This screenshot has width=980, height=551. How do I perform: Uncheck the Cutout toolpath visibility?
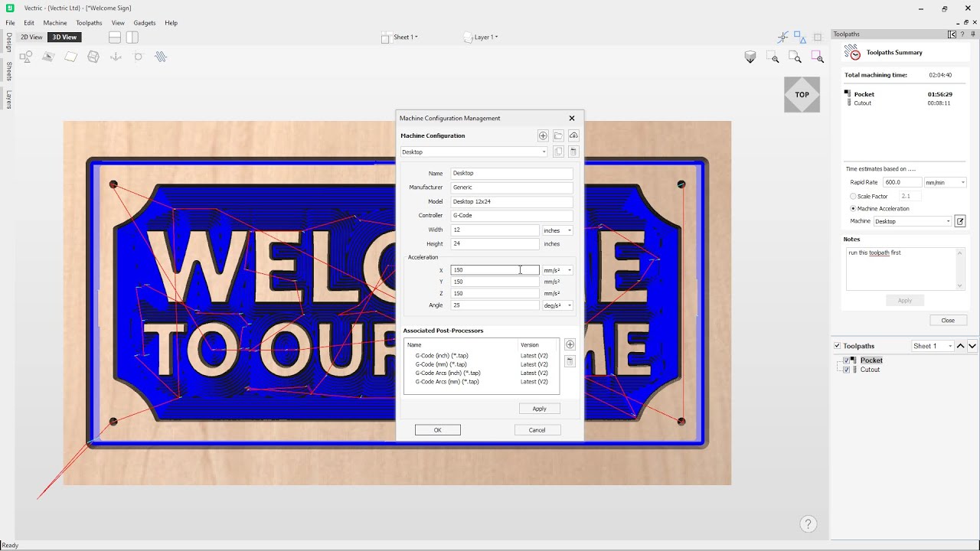click(x=846, y=370)
